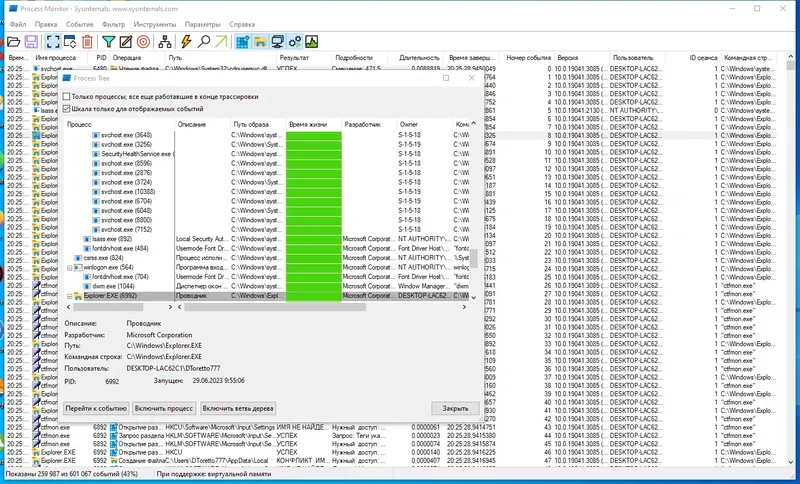
Task: Open the Process Tree toolbar icon
Action: (x=164, y=42)
